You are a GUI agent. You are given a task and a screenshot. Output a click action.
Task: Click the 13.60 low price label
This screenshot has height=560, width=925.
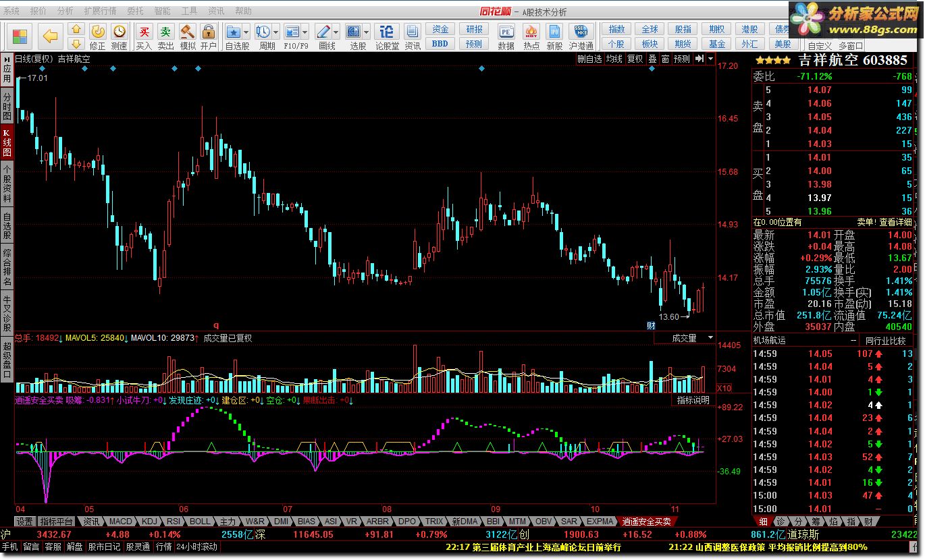(x=669, y=317)
